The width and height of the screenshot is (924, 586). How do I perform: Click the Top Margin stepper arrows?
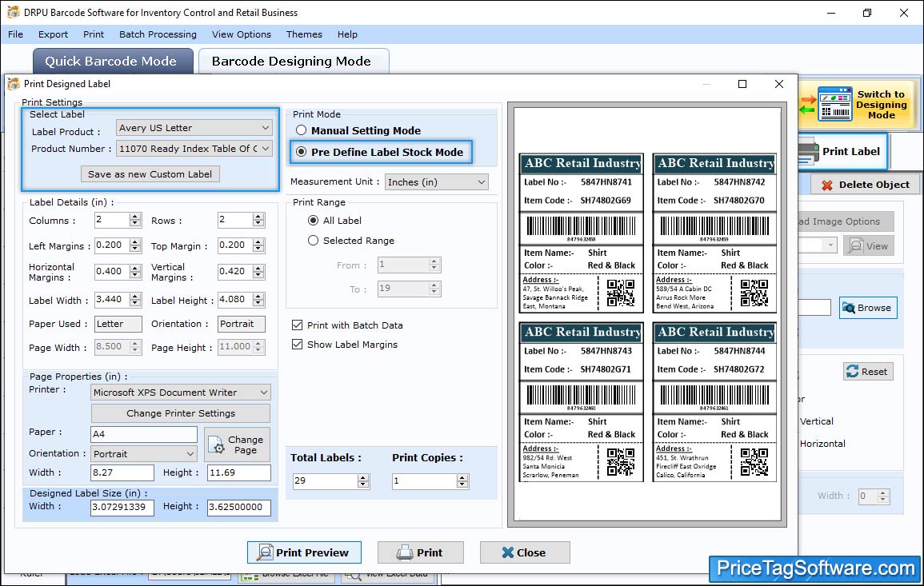258,245
